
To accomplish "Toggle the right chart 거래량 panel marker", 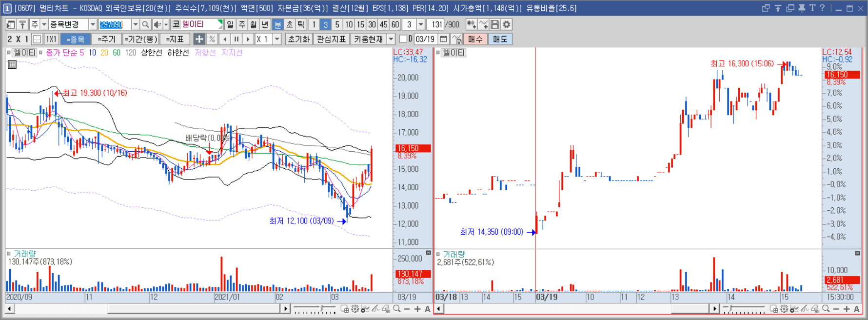I will tap(438, 254).
